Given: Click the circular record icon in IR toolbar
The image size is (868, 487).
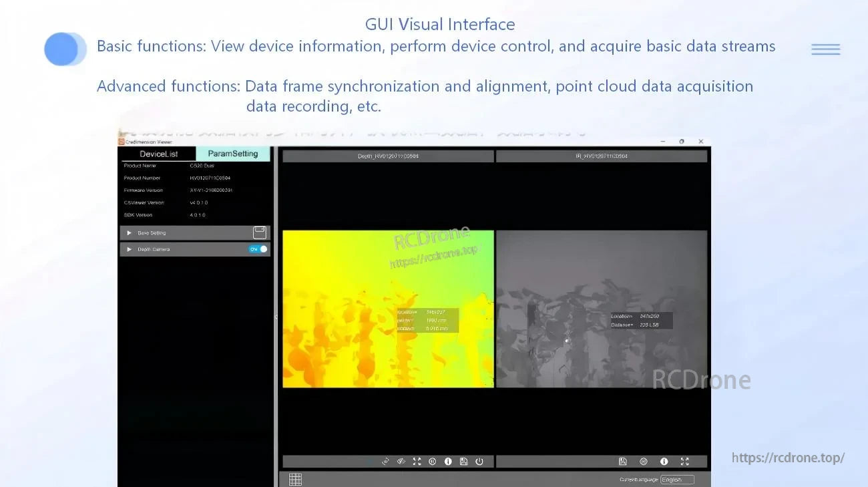Looking at the screenshot, I should point(644,462).
